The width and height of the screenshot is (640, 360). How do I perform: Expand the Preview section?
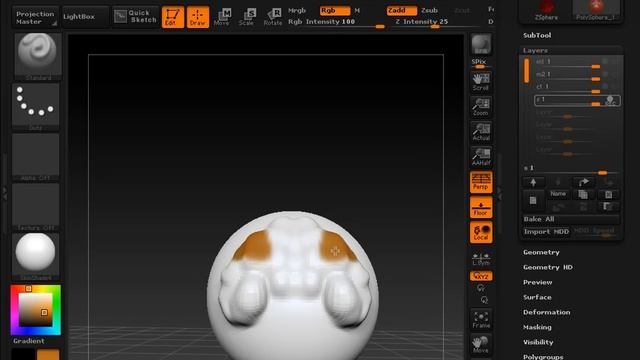tap(538, 282)
